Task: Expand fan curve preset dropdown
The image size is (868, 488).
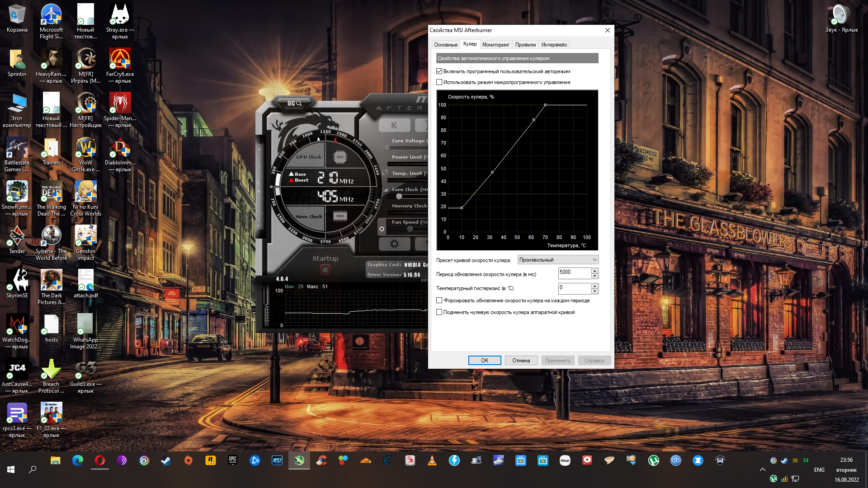Action: 594,260
